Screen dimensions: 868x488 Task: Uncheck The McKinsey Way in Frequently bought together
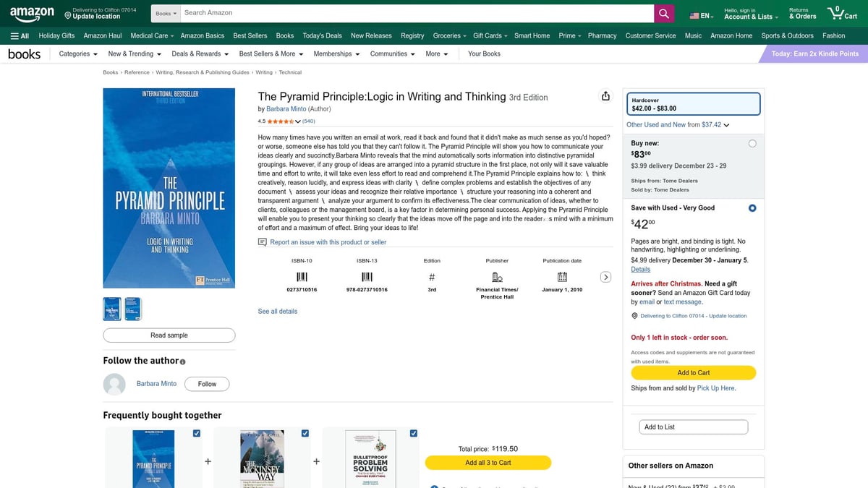[305, 433]
